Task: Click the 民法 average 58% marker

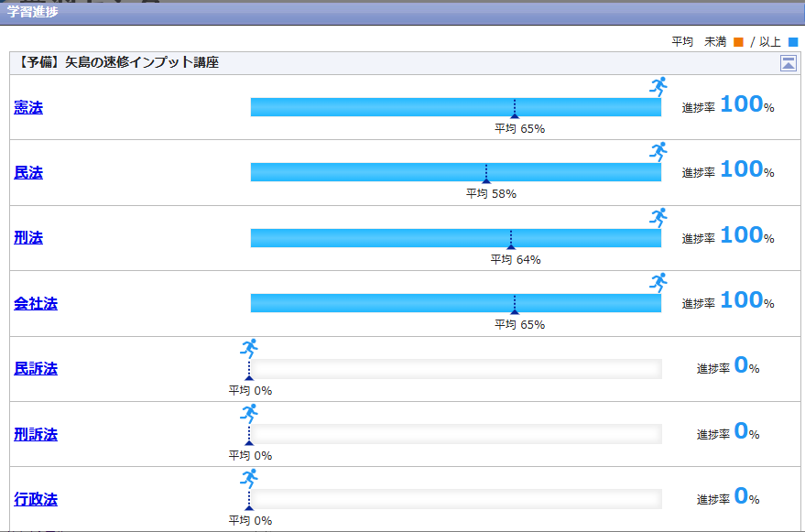Action: pyautogui.click(x=486, y=180)
